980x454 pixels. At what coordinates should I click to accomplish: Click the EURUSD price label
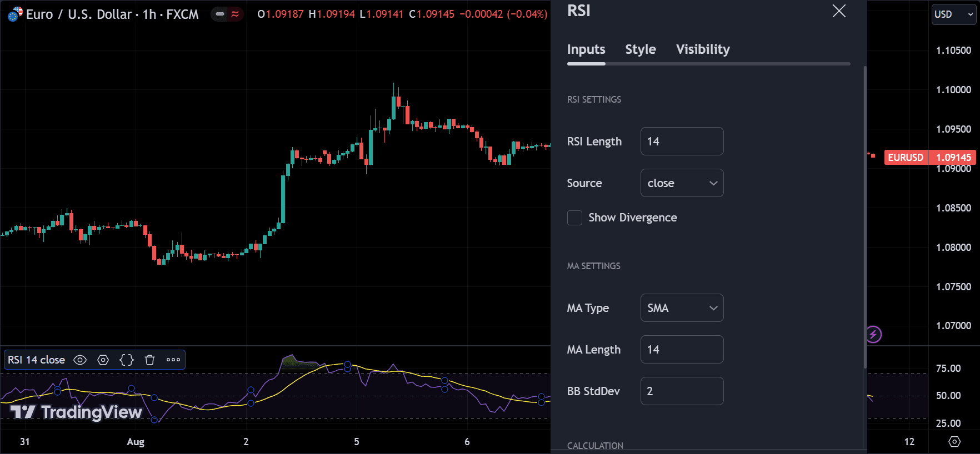[905, 158]
